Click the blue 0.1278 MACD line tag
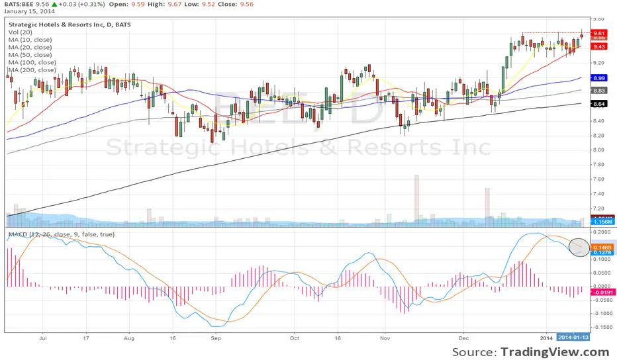Screen dimensions: 617x364 click(602, 253)
